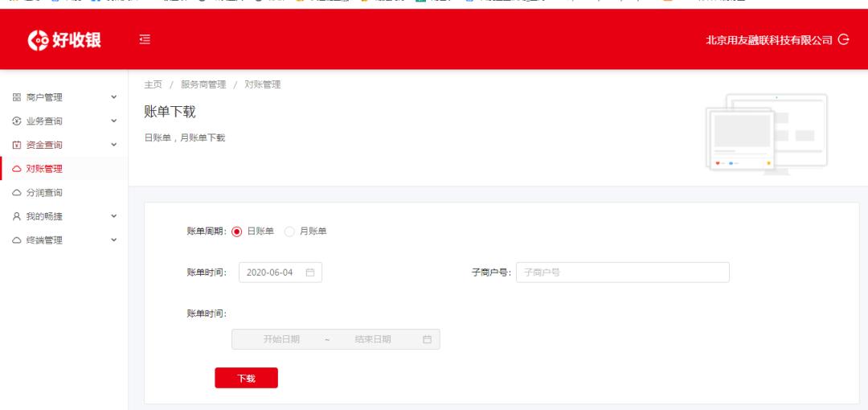
Task: Click the 好收银 logo
Action: [64, 40]
